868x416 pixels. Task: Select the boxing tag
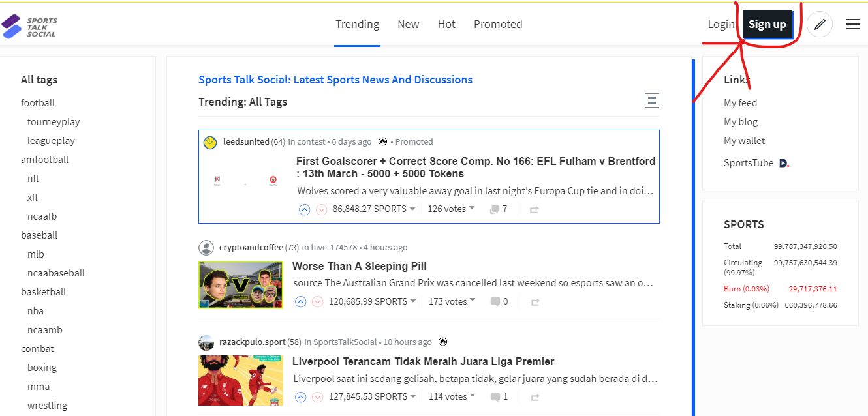[42, 368]
